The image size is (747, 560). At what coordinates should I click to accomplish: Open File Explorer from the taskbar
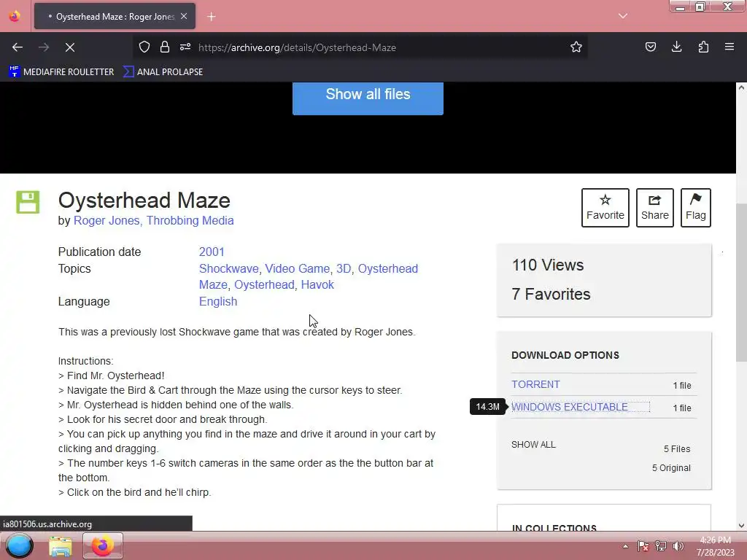coord(61,545)
